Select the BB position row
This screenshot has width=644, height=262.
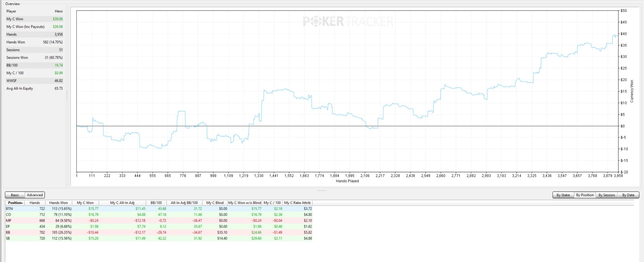[x=159, y=232]
